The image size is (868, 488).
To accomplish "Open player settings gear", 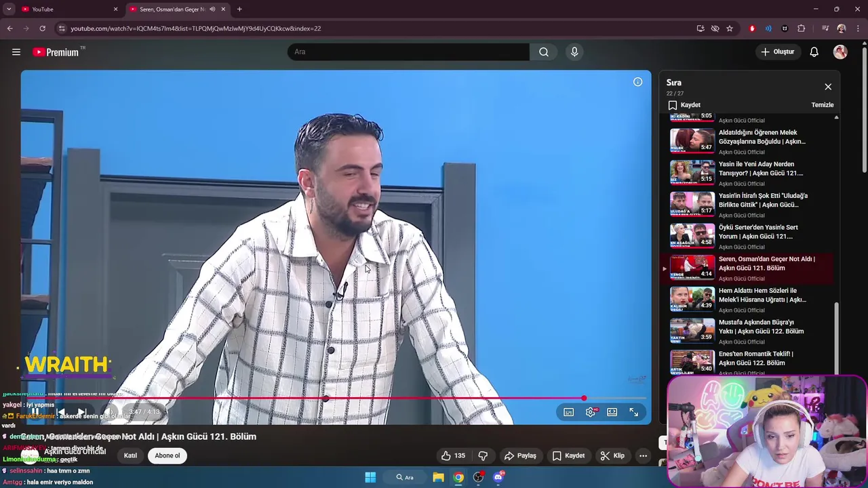I will point(591,412).
